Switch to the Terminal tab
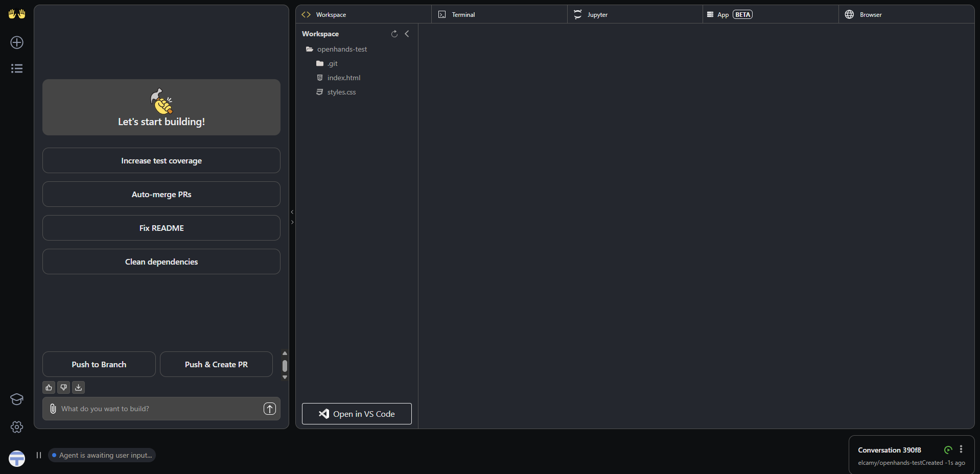The width and height of the screenshot is (980, 474). (463, 15)
